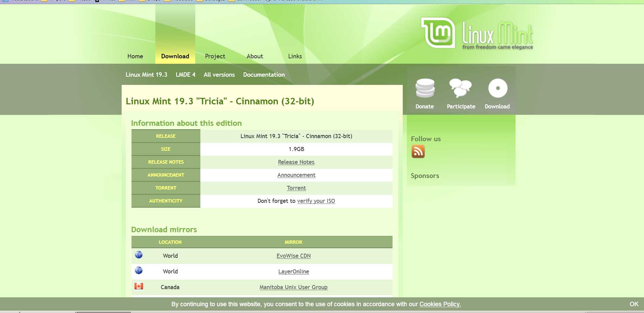Click the Download disc icon

(x=497, y=88)
